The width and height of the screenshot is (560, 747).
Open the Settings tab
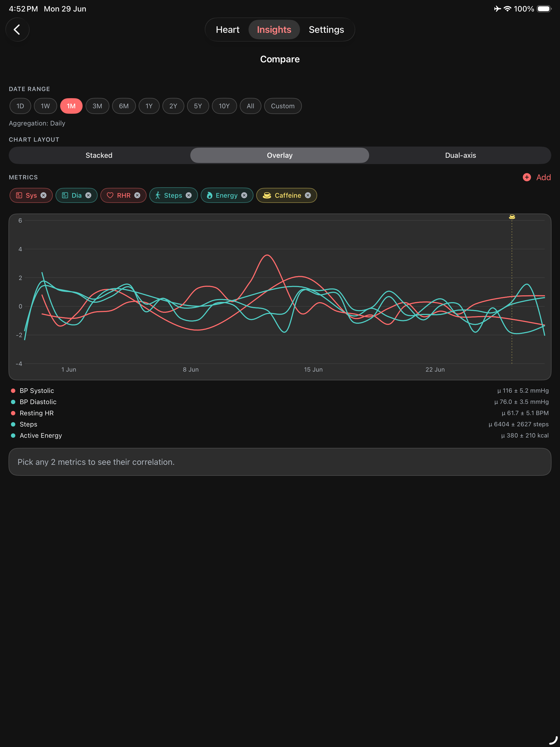(326, 30)
